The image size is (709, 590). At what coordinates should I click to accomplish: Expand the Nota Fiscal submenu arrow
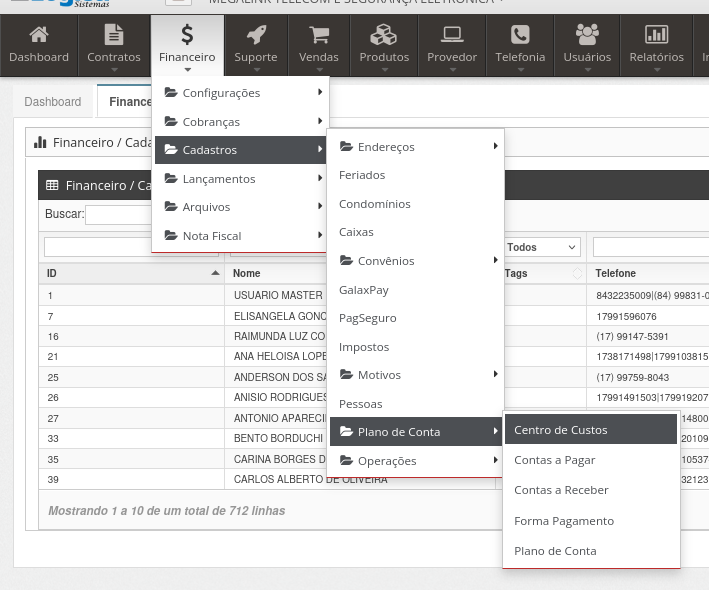320,235
